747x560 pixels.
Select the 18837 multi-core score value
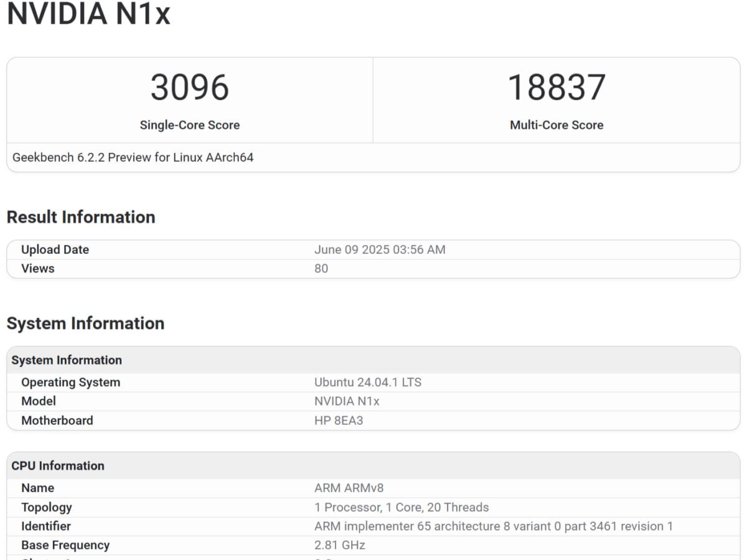557,87
